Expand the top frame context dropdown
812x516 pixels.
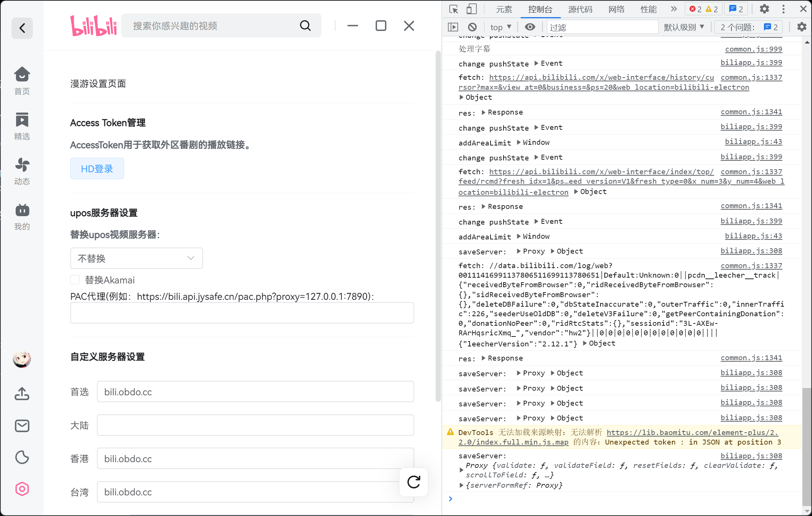pyautogui.click(x=500, y=27)
